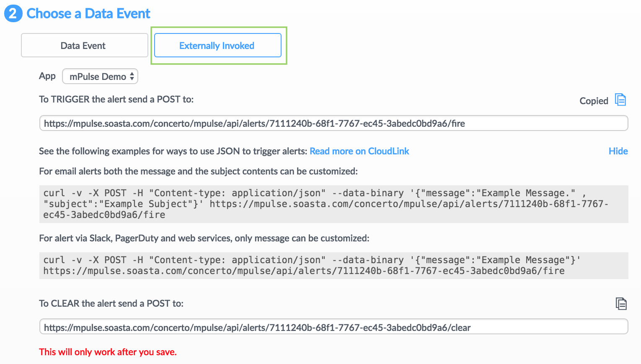This screenshot has width=641, height=364.
Task: Click the 'This will only work after you save' warning
Action: [108, 352]
